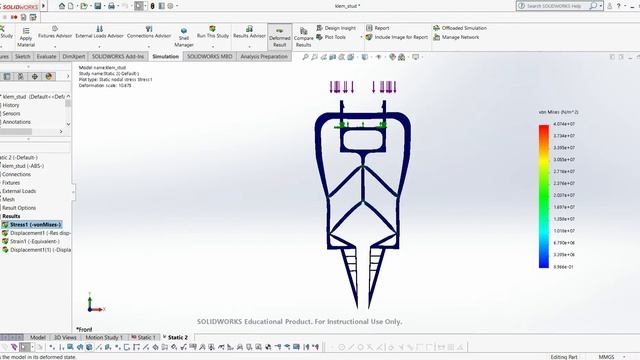Viewport: 640px width, 360px height.
Task: Switch to the DimXpert ribbon tab
Action: 73,56
